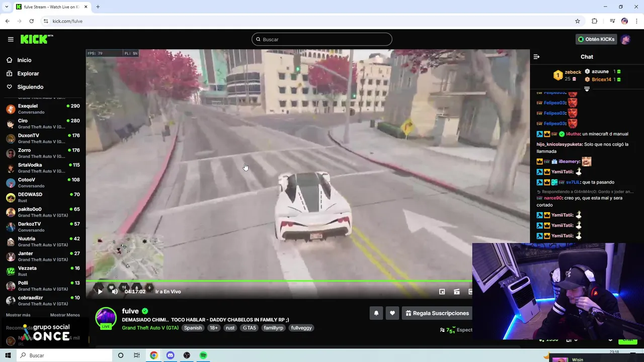Click the Obtén KICKs button
The width and height of the screenshot is (644, 362).
[x=597, y=39]
